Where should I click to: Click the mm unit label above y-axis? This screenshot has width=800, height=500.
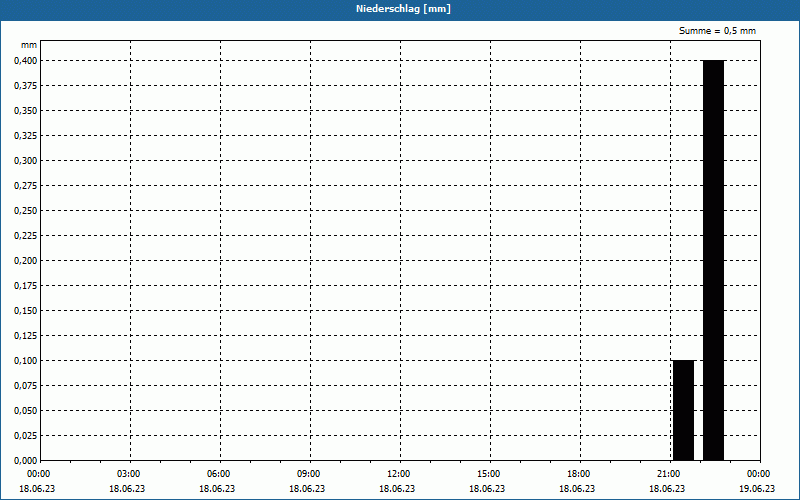tap(29, 45)
